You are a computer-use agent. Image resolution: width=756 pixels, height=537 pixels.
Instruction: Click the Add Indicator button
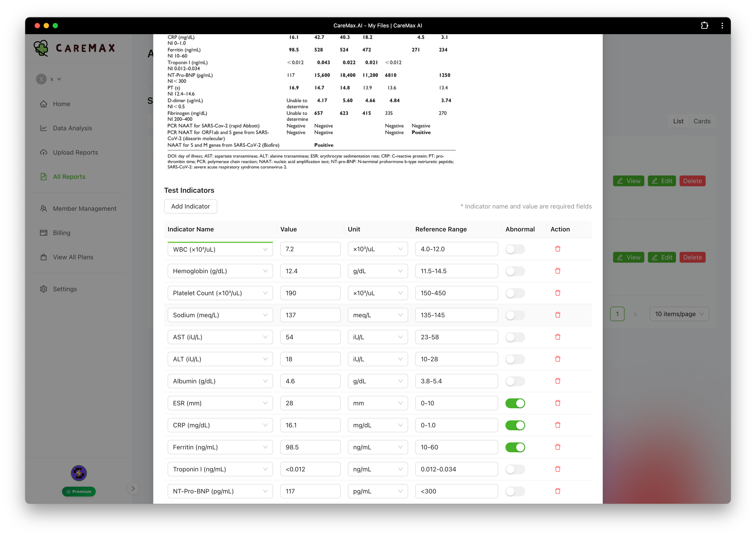pos(191,206)
